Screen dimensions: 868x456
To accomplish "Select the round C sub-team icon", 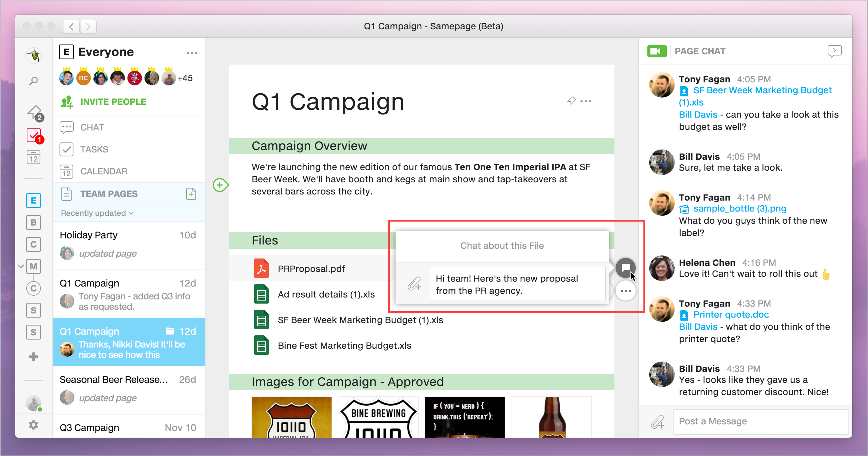I will (33, 288).
